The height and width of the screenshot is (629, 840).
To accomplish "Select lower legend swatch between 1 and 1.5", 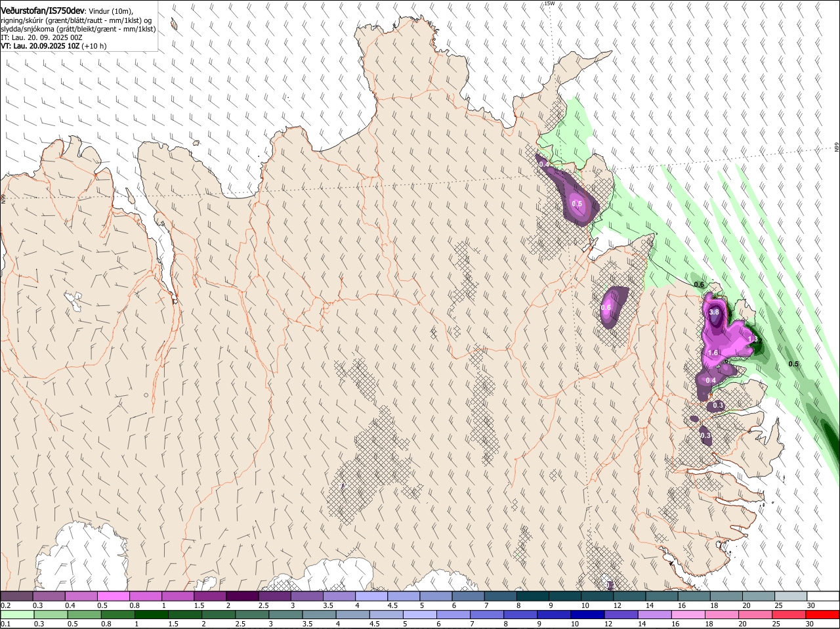I will pos(151,615).
